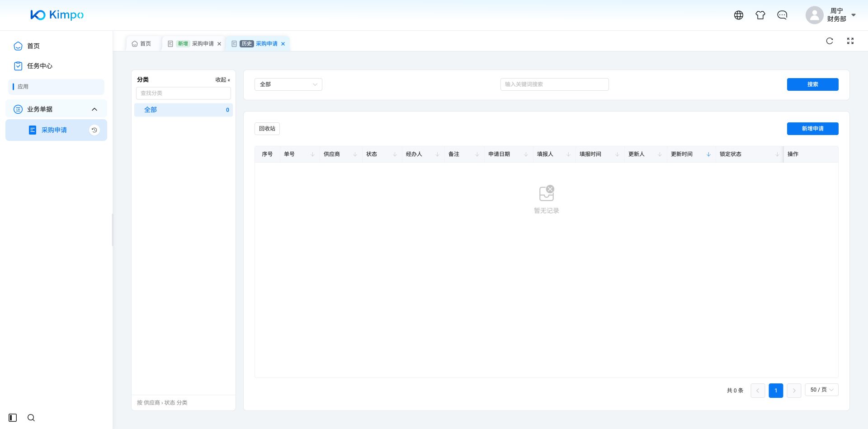Click the 输入关键词搜索 input field

click(x=555, y=84)
